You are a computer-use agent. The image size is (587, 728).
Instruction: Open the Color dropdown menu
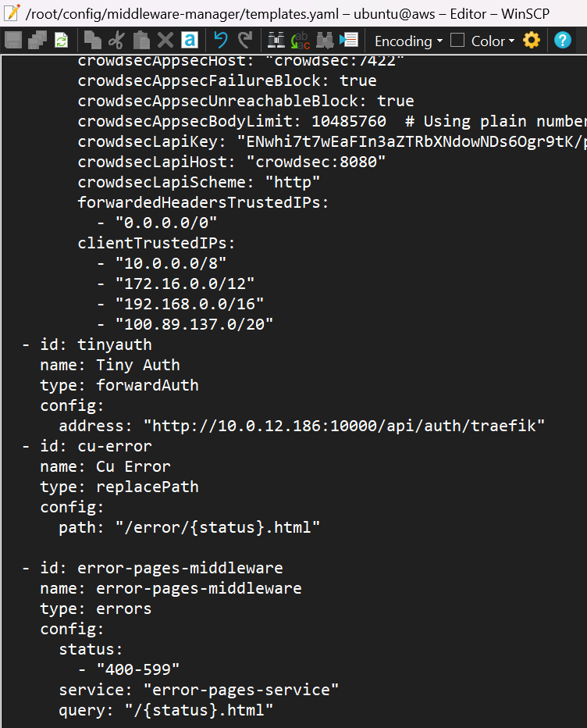pyautogui.click(x=493, y=41)
